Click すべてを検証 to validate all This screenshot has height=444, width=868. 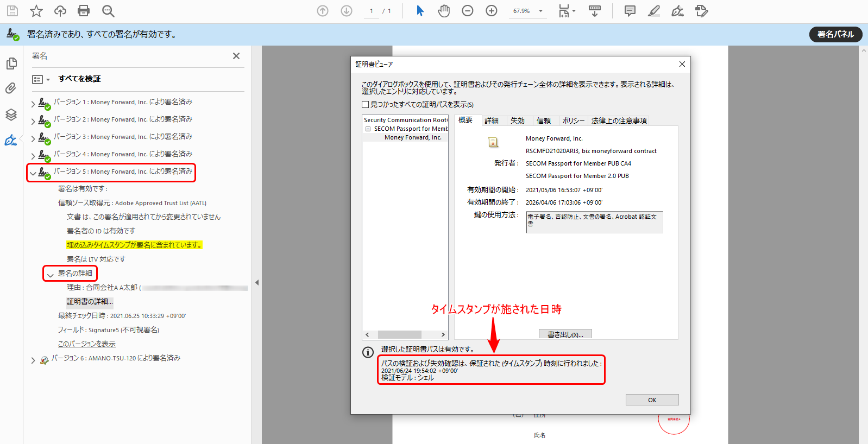79,79
